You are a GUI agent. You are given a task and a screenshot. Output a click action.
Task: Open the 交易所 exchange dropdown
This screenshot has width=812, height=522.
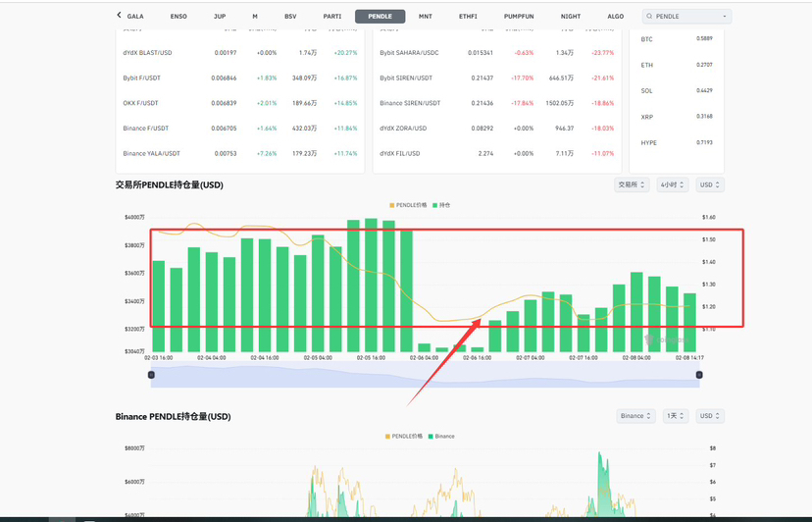click(631, 184)
